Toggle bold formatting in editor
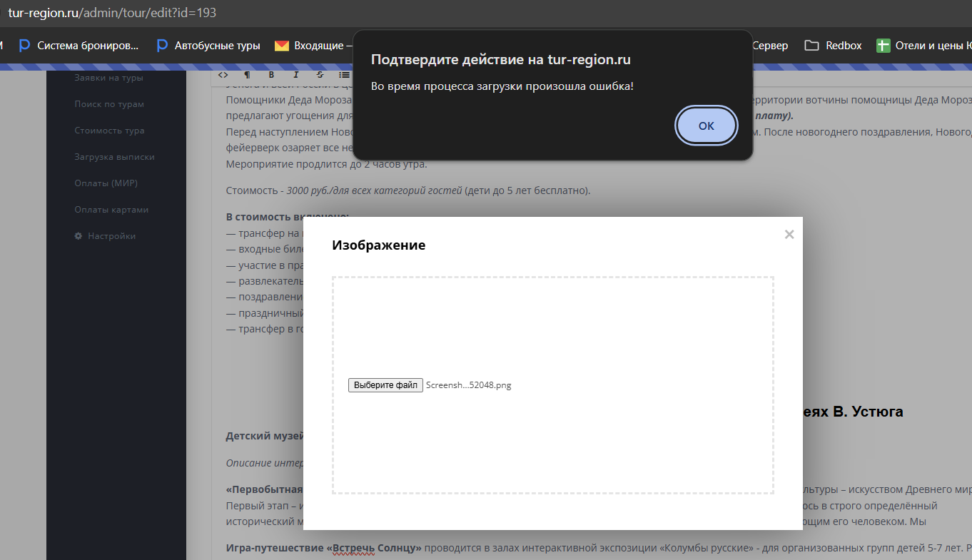Image resolution: width=972 pixels, height=560 pixels. point(271,74)
